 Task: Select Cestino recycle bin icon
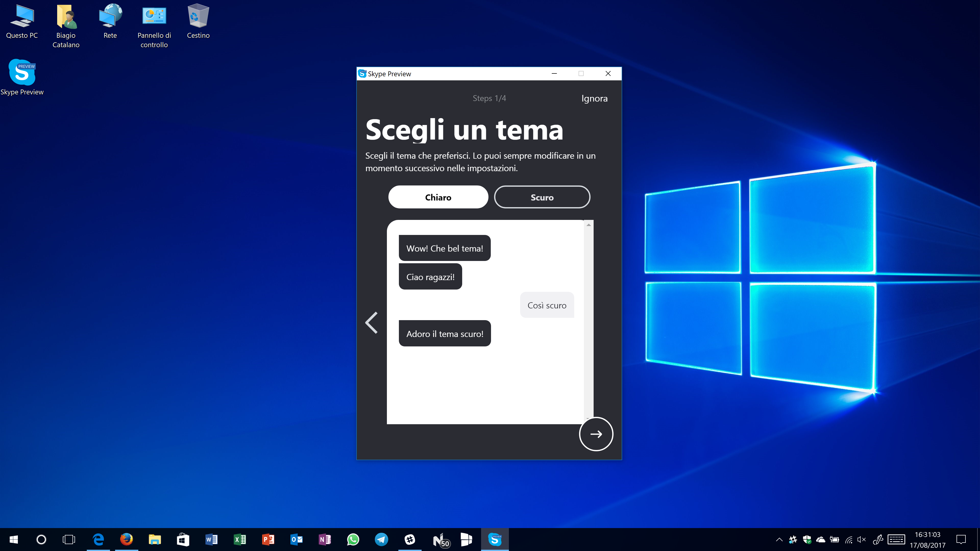[x=198, y=21]
